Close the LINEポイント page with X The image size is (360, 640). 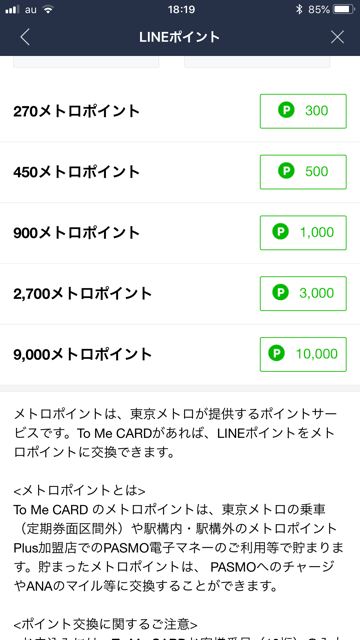tap(338, 37)
